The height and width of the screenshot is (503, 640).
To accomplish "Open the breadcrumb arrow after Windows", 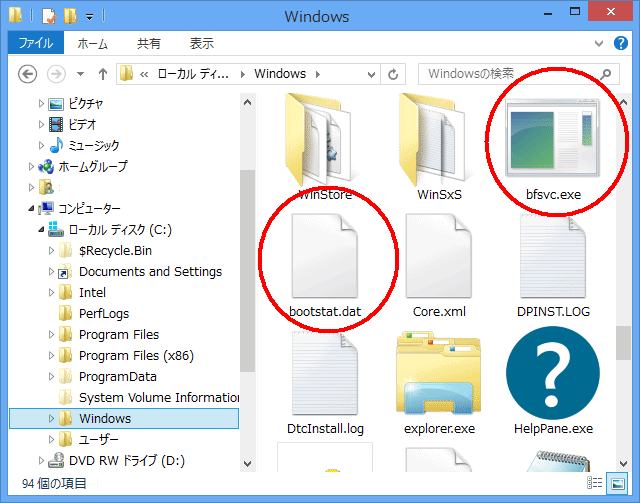I will point(318,74).
